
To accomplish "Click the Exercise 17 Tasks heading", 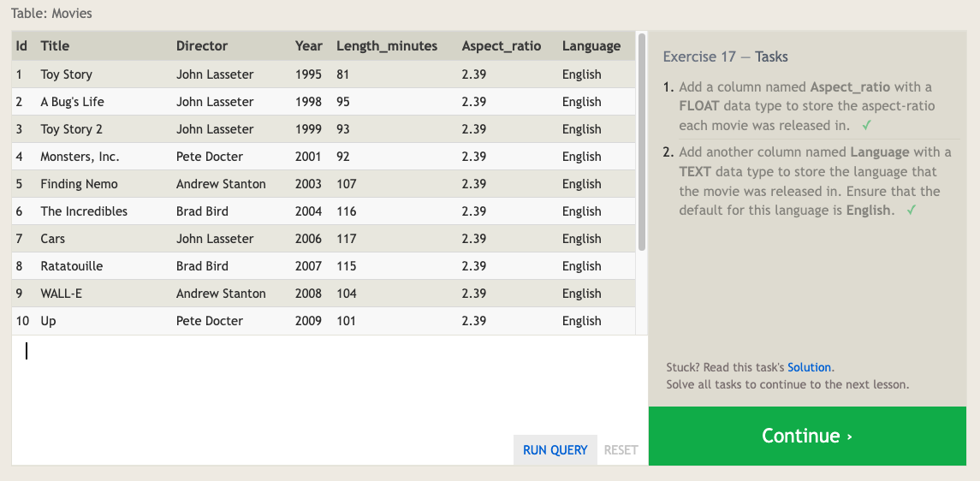I will [x=726, y=57].
